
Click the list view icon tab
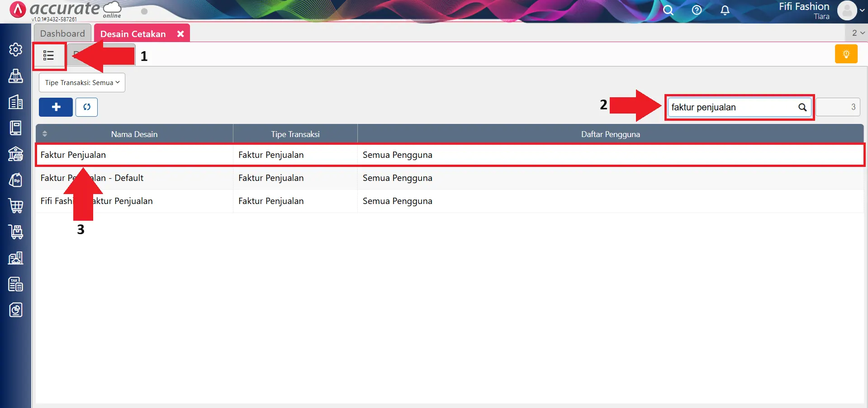tap(49, 56)
